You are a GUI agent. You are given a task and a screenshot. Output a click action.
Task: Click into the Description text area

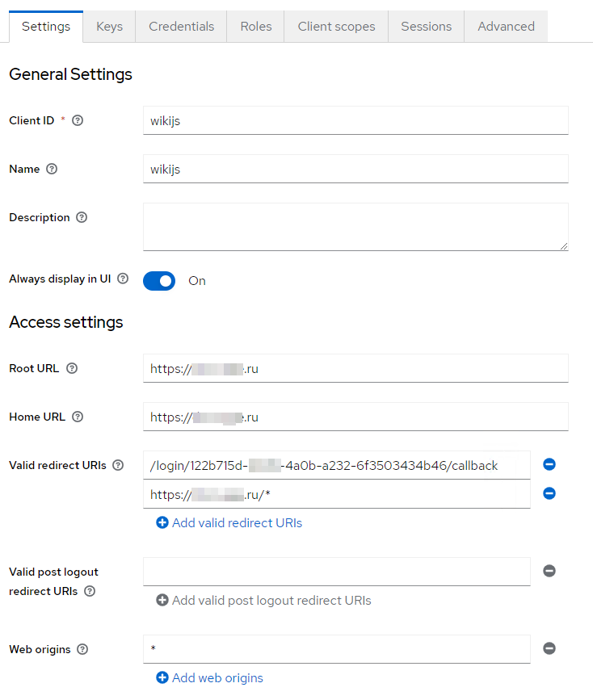tap(355, 227)
